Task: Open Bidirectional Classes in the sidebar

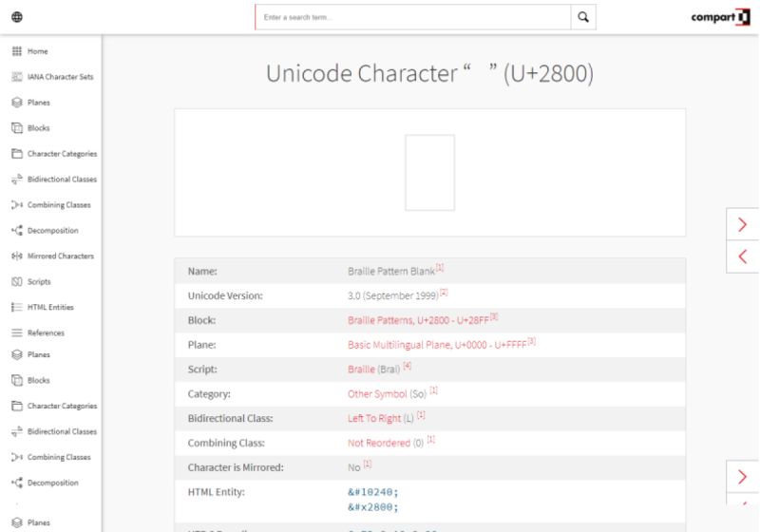Action: pyautogui.click(x=62, y=180)
